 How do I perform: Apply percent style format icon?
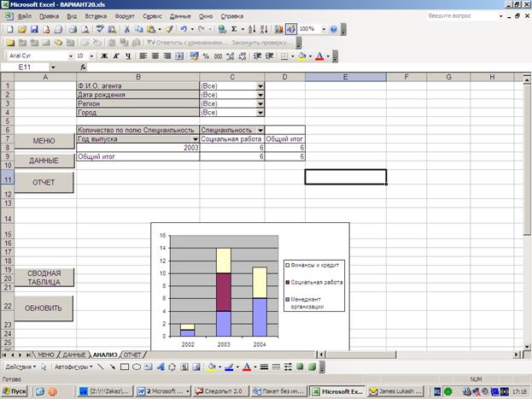(x=206, y=56)
